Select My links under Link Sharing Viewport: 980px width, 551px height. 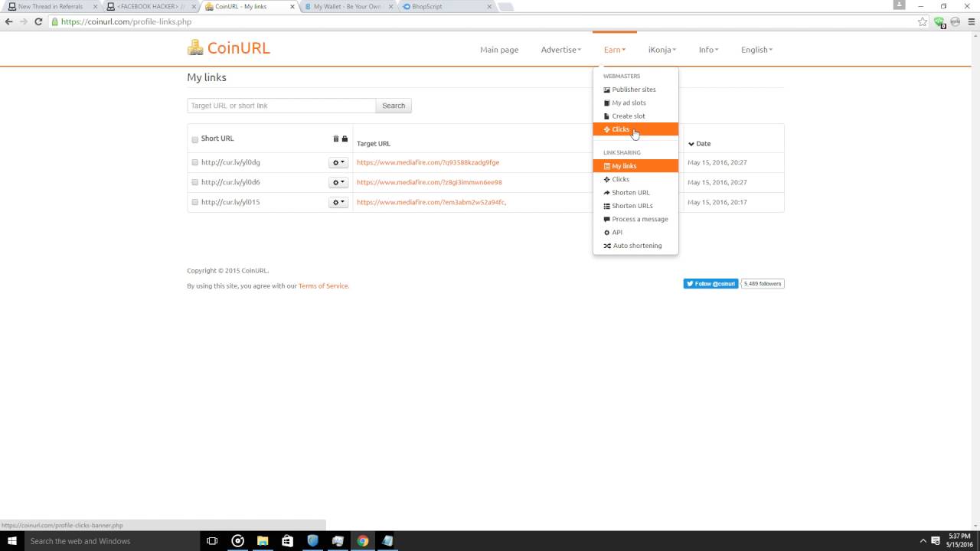[x=635, y=166]
